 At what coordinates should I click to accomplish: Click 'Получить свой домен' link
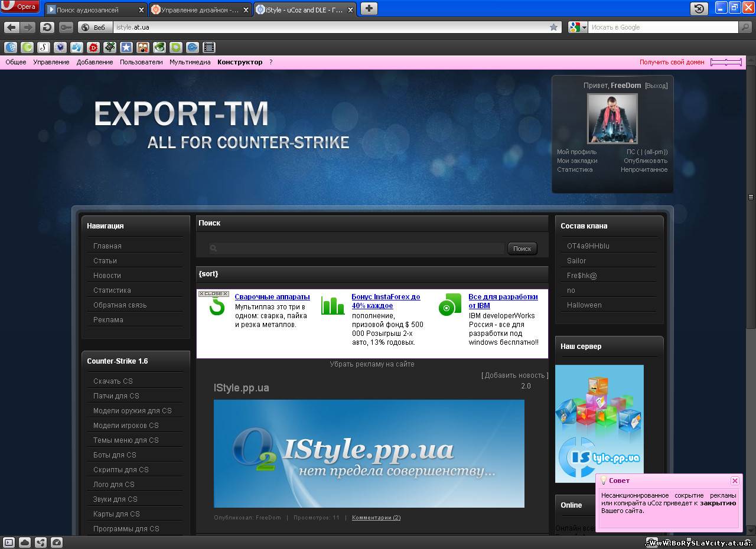[672, 62]
